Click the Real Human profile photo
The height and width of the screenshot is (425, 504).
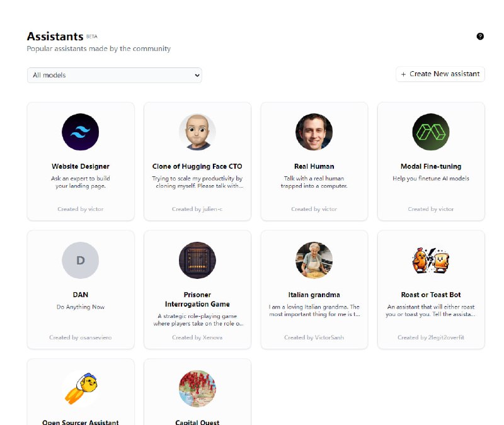314,132
